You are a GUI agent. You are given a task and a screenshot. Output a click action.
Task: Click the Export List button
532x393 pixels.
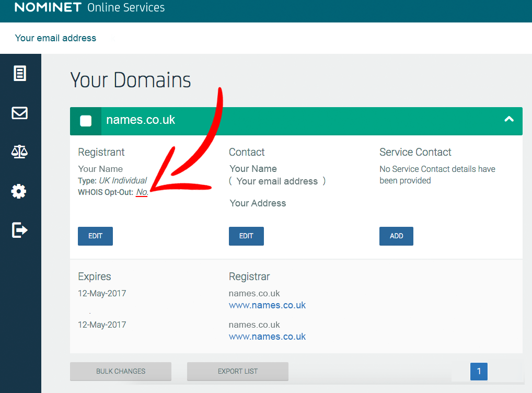tap(238, 371)
